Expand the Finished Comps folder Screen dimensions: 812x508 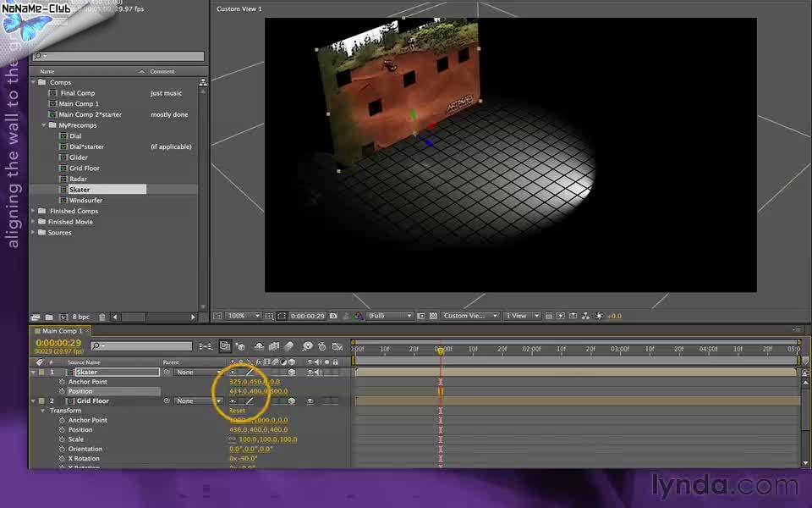[34, 211]
